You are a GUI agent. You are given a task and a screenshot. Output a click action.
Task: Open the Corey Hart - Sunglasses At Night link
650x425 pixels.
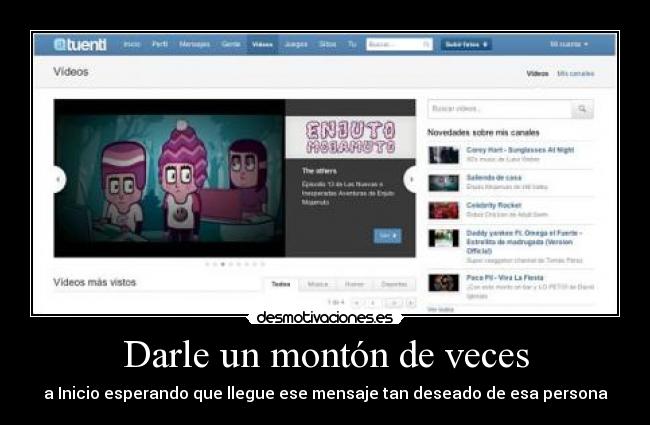520,150
